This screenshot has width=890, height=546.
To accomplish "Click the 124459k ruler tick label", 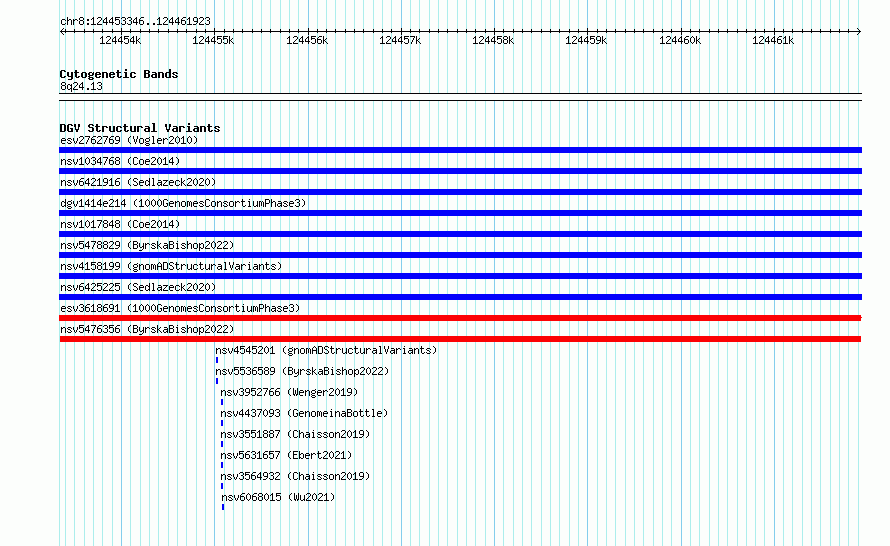I will pos(586,40).
